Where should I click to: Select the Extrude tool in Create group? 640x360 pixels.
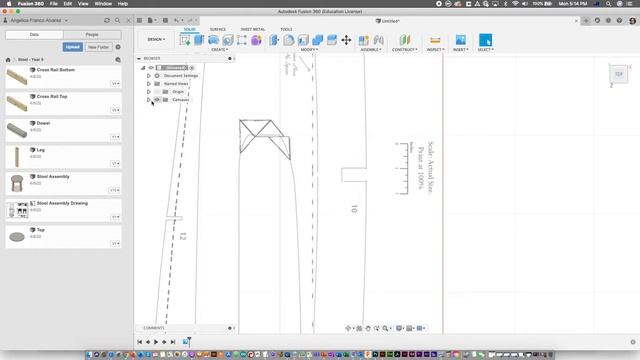pyautogui.click(x=199, y=40)
